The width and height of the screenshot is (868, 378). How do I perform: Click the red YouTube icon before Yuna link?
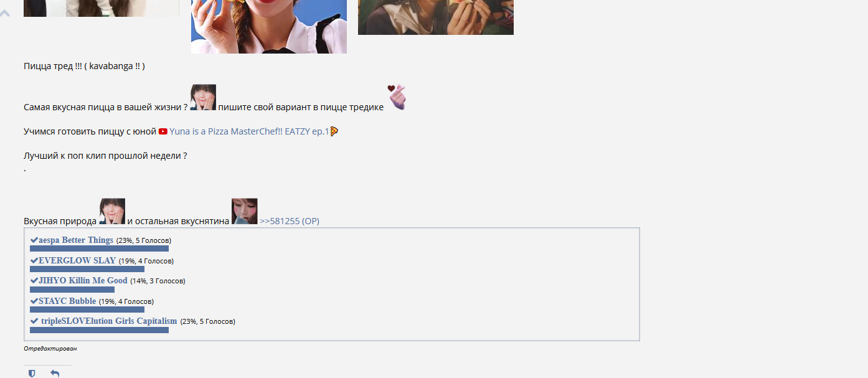(x=163, y=131)
